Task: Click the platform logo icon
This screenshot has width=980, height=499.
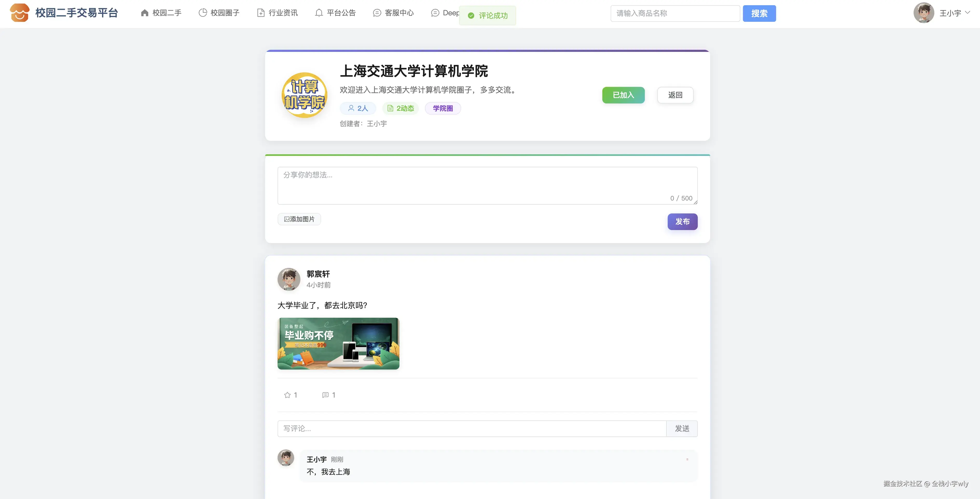Action: (19, 12)
